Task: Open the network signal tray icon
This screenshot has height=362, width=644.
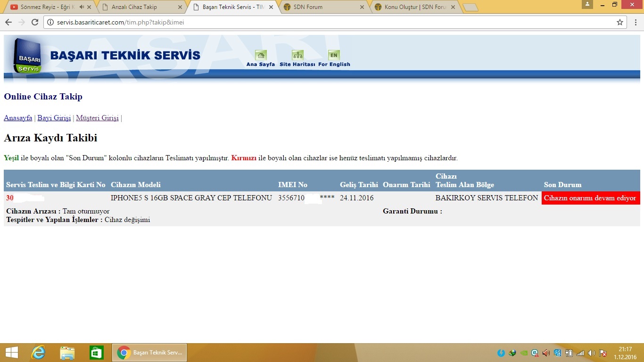Action: (580, 353)
